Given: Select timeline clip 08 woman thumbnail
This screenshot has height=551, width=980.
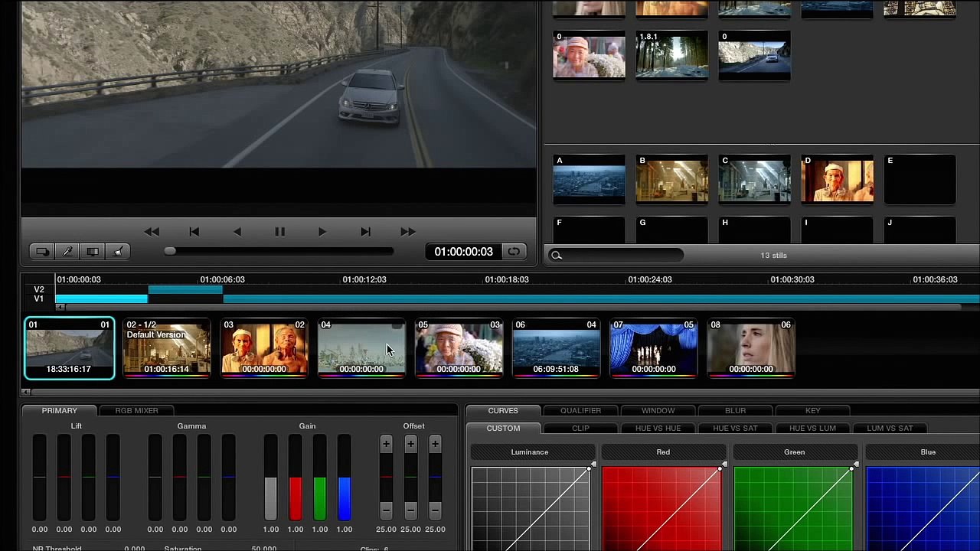Looking at the screenshot, I should point(750,348).
